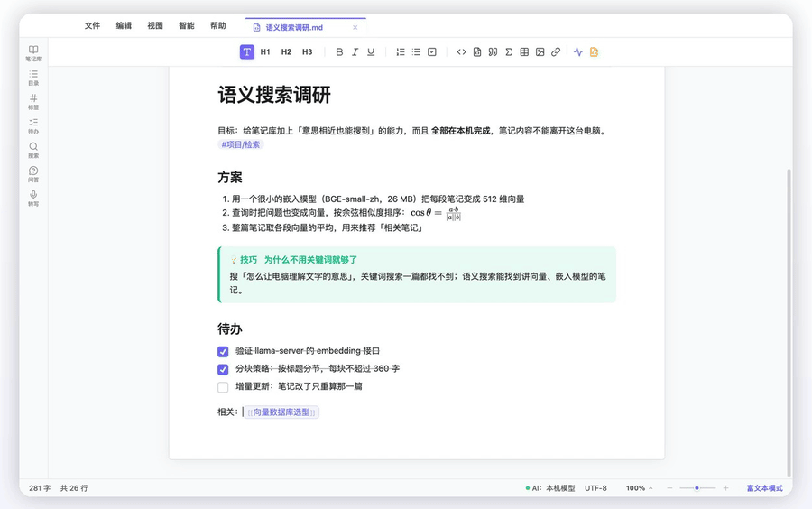Apply H2 heading style

click(x=286, y=51)
